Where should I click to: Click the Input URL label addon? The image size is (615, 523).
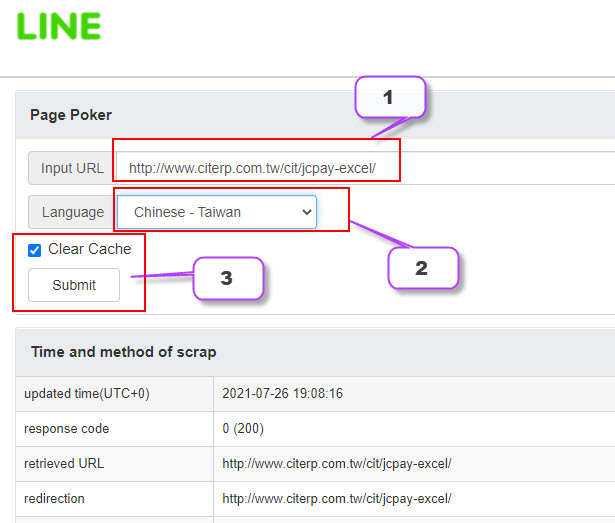click(x=71, y=168)
